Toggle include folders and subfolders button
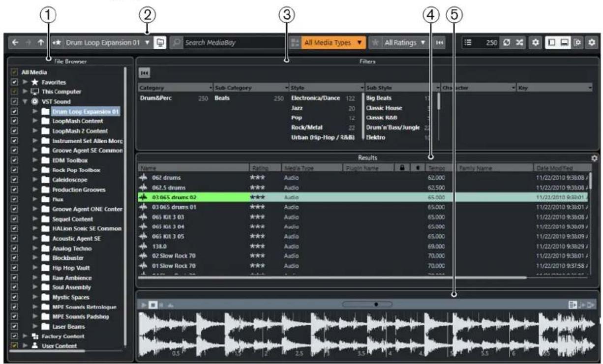This screenshot has width=603, height=364. pos(159,43)
